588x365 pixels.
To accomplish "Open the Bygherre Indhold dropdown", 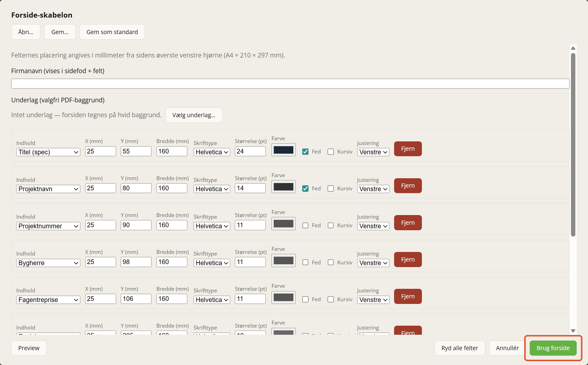I will click(48, 263).
